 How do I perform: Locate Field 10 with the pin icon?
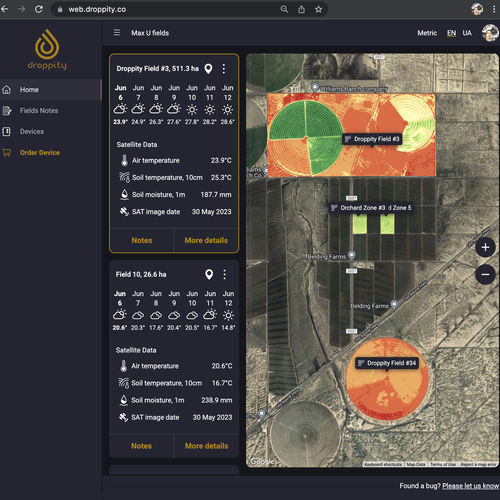point(209,275)
